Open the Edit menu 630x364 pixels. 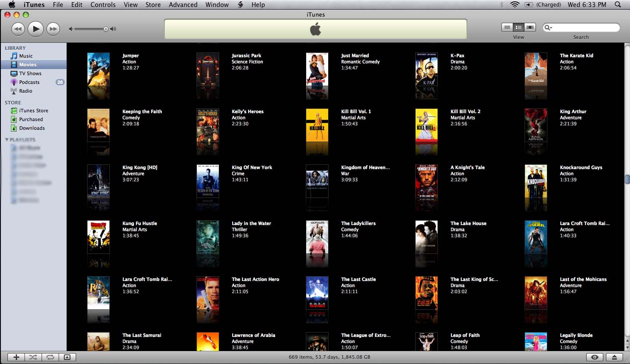77,4
